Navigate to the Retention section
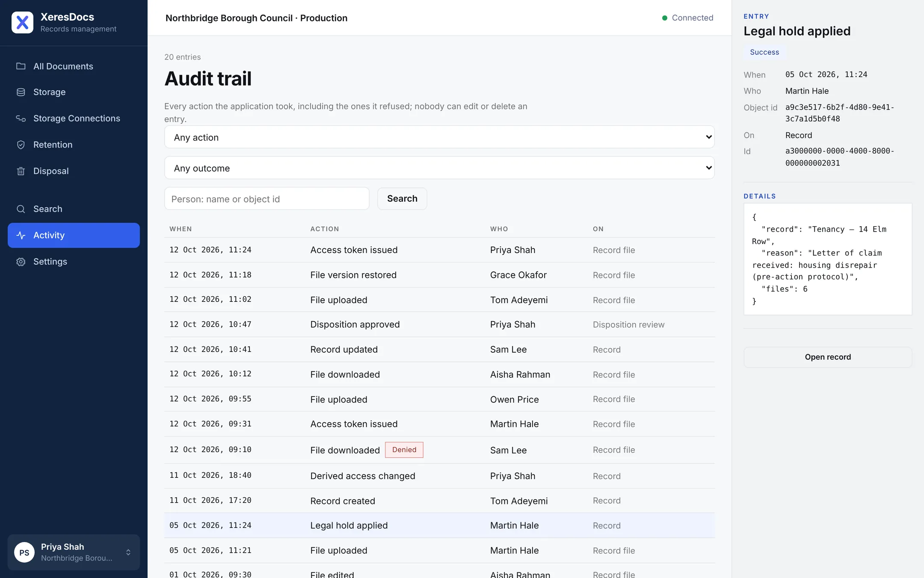Viewport: 924px width, 578px height. 74,145
